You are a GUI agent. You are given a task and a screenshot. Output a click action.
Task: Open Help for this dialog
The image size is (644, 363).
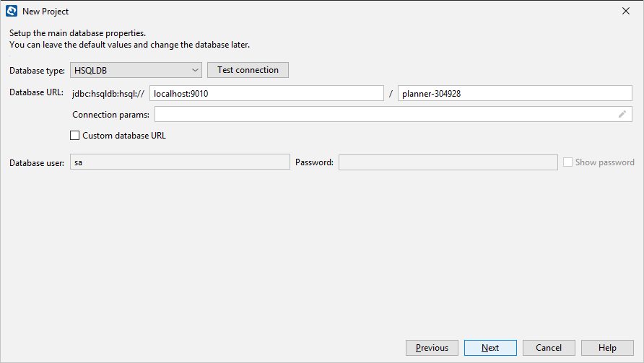point(607,348)
